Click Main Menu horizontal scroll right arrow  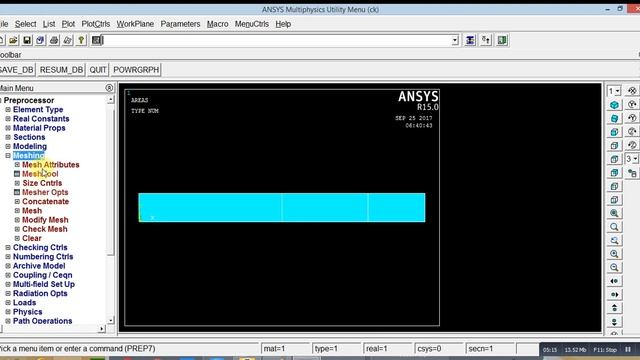(x=102, y=329)
